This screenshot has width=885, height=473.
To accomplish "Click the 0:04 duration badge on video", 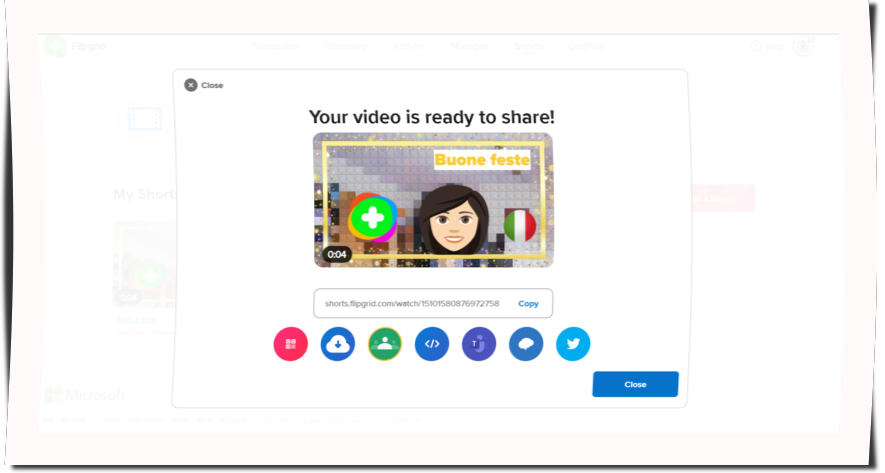I will point(337,254).
